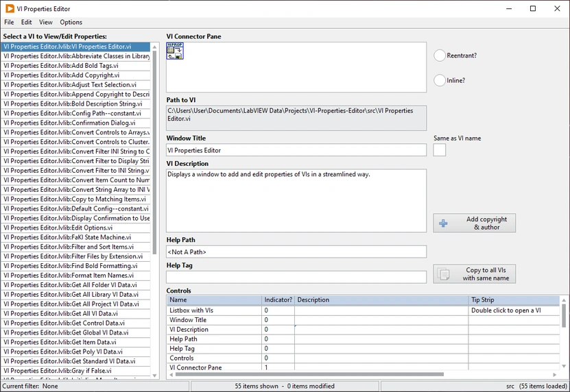
Task: Click Controls table scroll right arrow
Action: pyautogui.click(x=555, y=374)
